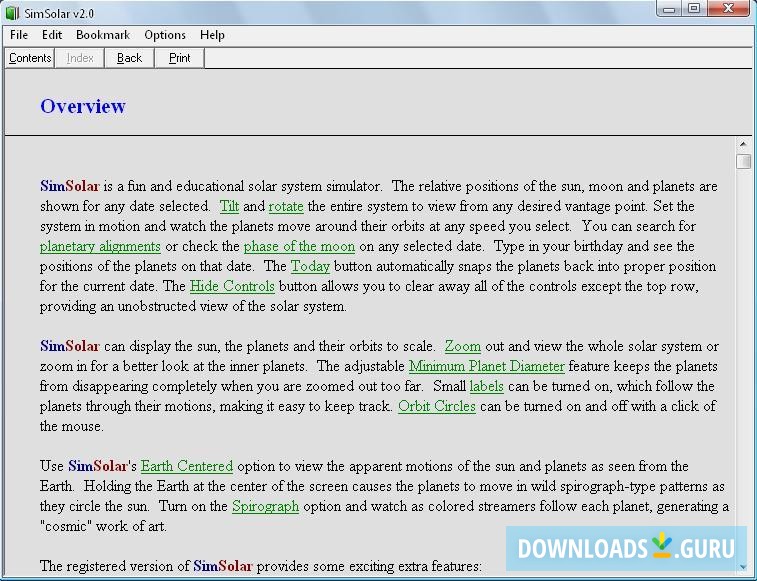Close the SimSolar window

tap(729, 9)
